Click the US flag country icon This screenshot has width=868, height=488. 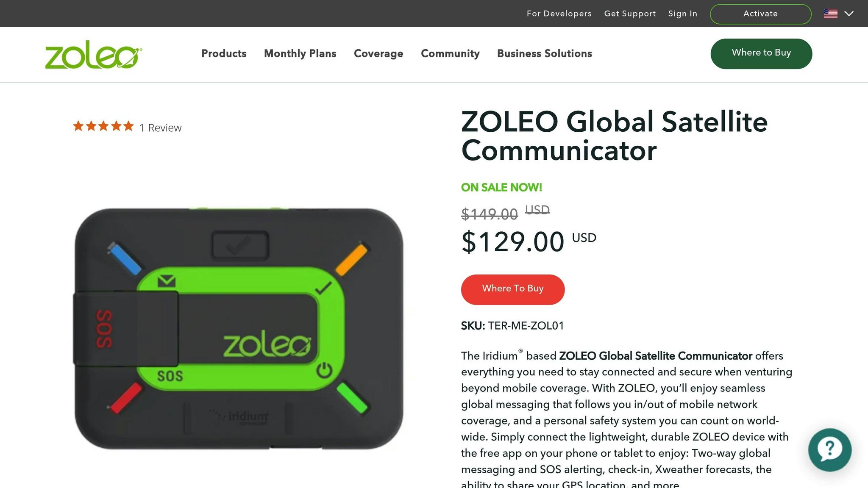tap(830, 13)
